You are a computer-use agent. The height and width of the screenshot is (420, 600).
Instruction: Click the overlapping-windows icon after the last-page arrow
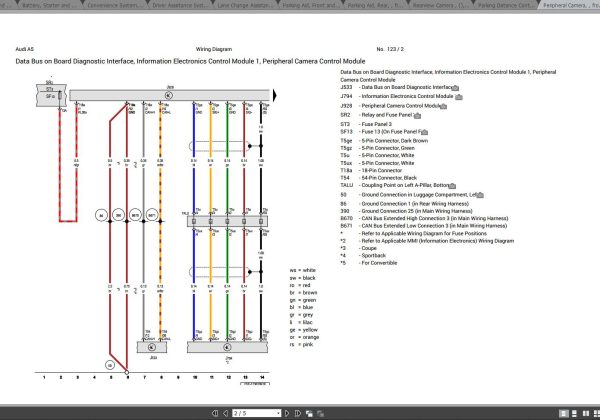[309, 413]
